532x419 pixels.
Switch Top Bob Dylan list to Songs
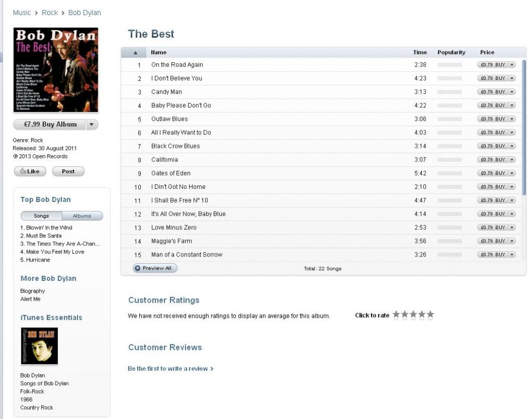42,216
